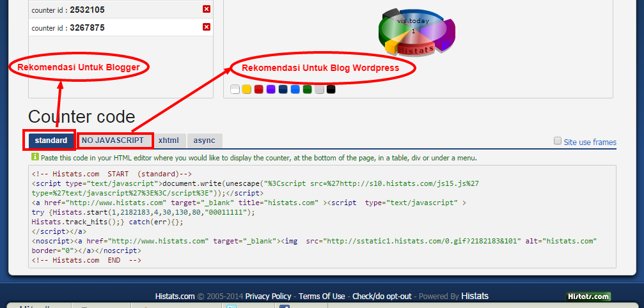Select the counter id 3267875 row
The height and width of the screenshot is (308, 644).
tap(121, 27)
